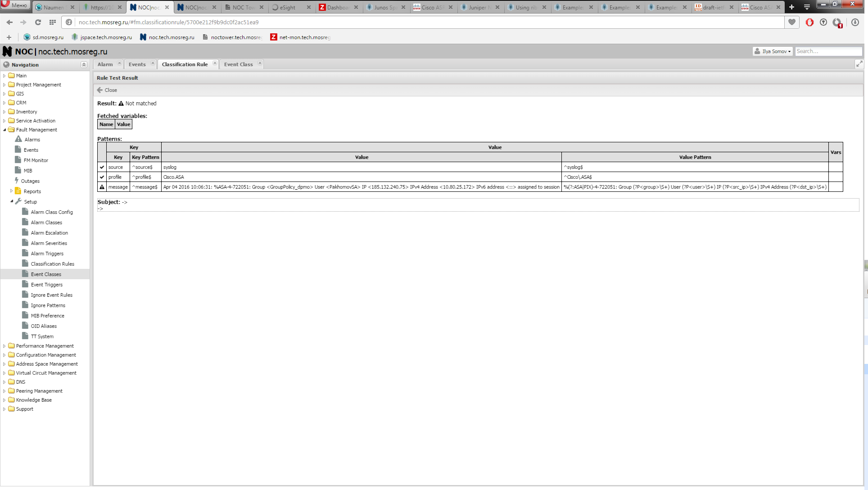Screen dimensions: 868x490
Task: Open the browser speed dial grid icon
Action: (53, 22)
